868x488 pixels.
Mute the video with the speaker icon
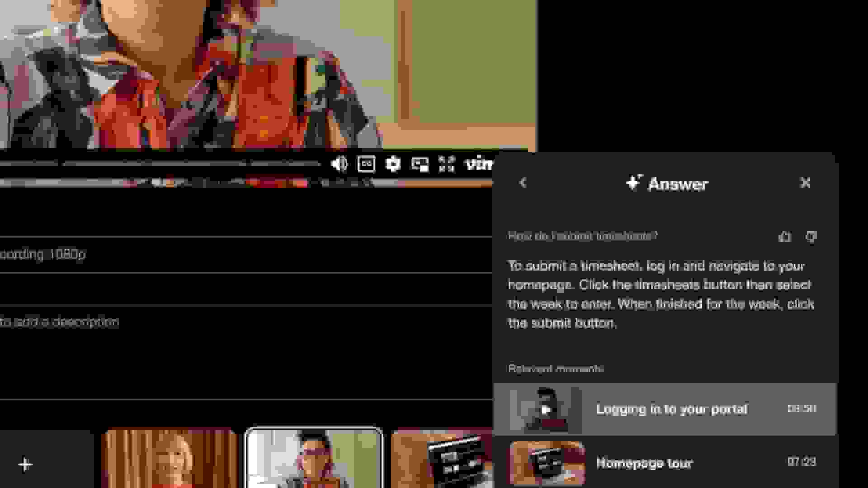[339, 164]
